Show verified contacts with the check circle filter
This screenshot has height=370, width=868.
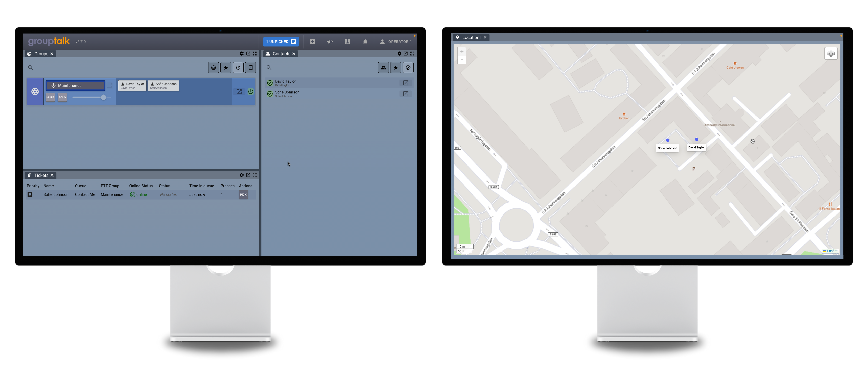tap(408, 67)
